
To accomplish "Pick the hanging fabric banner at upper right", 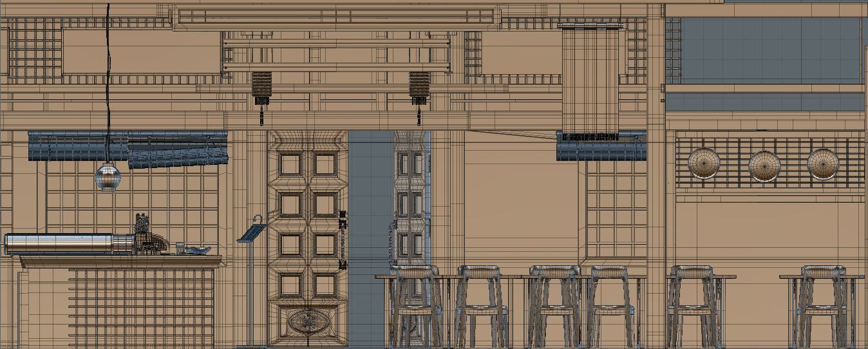I will 590,82.
